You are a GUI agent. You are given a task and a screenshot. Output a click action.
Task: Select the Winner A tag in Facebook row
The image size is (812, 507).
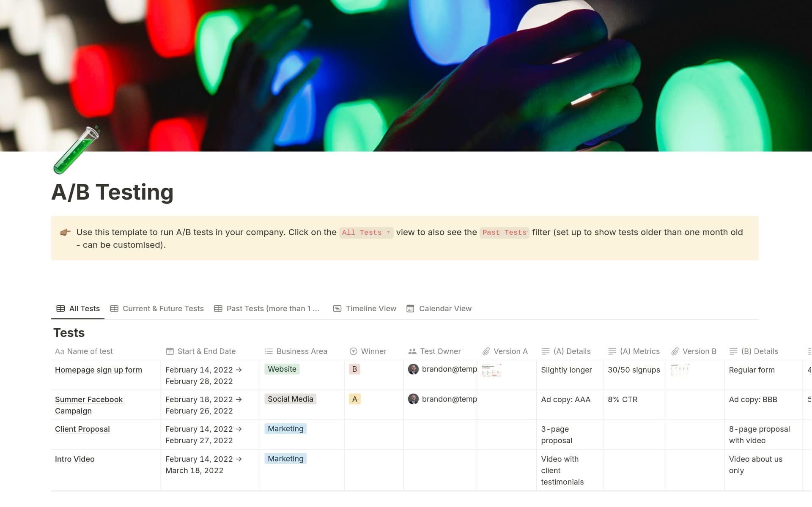354,399
